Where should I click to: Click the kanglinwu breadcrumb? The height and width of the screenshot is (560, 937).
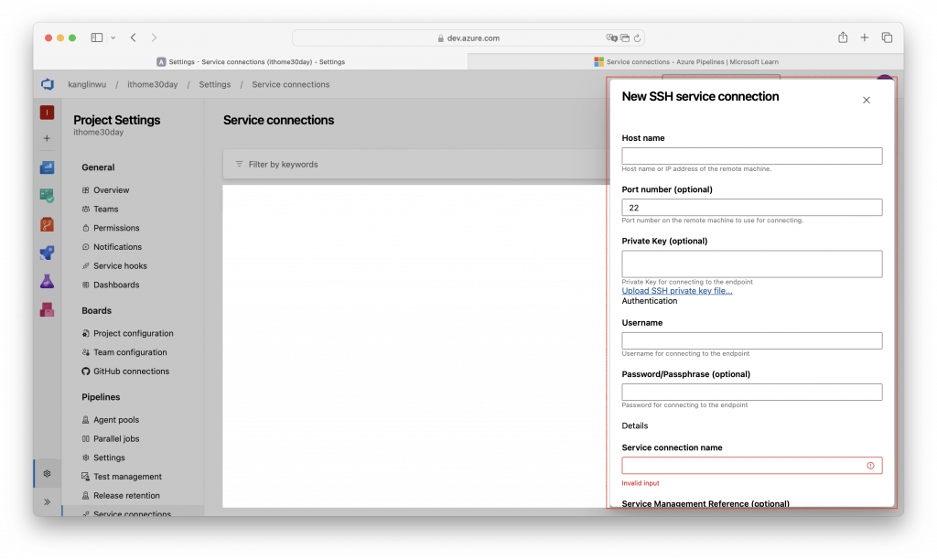click(87, 84)
